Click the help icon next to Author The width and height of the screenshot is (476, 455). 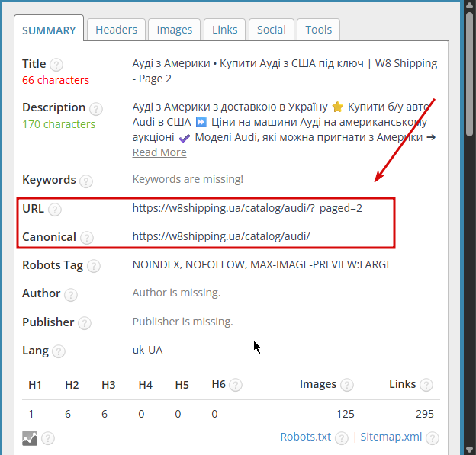pyautogui.click(x=71, y=294)
